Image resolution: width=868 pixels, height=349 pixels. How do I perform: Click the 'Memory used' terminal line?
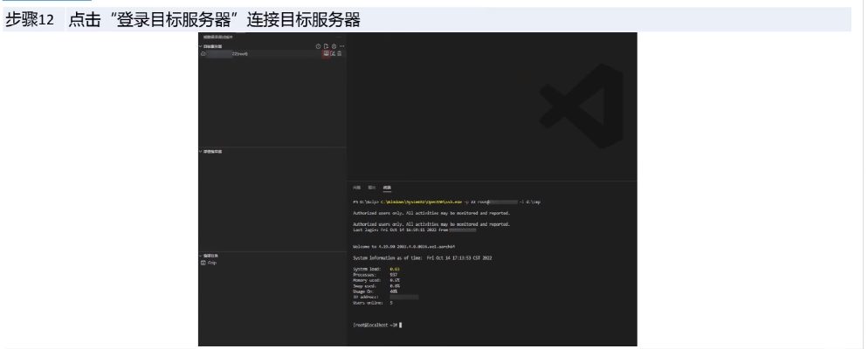375,280
